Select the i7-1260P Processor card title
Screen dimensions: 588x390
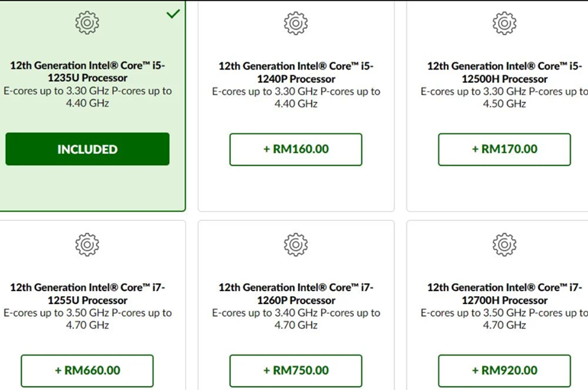pyautogui.click(x=296, y=294)
